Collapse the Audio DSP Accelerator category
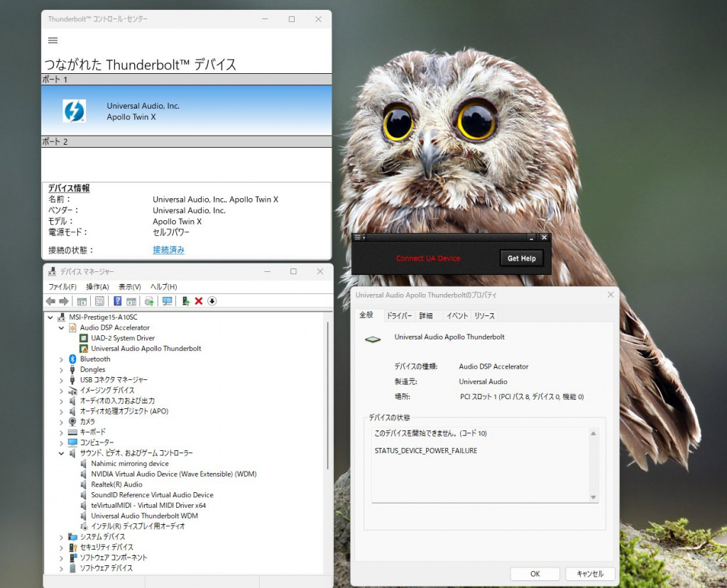Image resolution: width=727 pixels, height=588 pixels. click(x=61, y=328)
